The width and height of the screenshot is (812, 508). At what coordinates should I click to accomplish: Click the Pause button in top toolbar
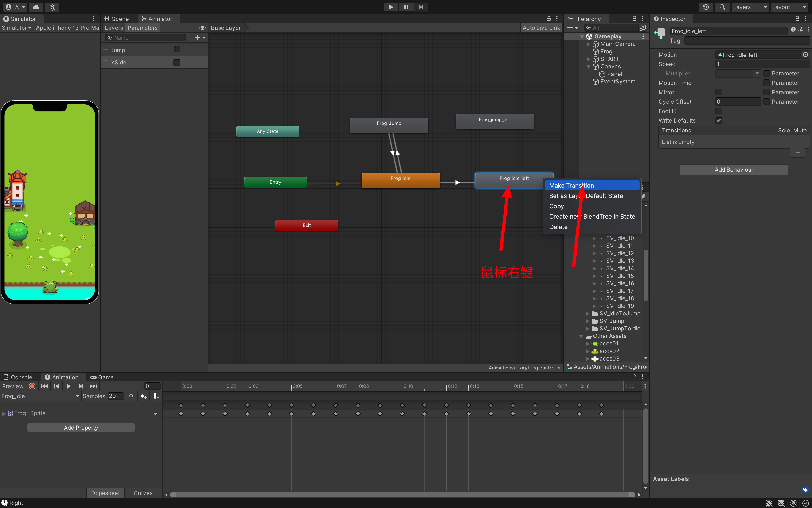tap(406, 7)
